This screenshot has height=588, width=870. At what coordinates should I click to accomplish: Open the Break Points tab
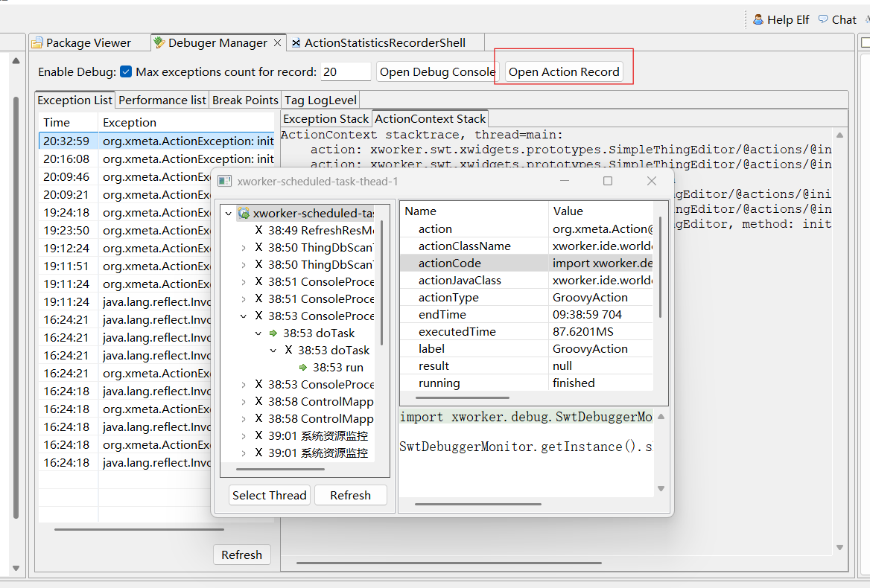[x=244, y=100]
